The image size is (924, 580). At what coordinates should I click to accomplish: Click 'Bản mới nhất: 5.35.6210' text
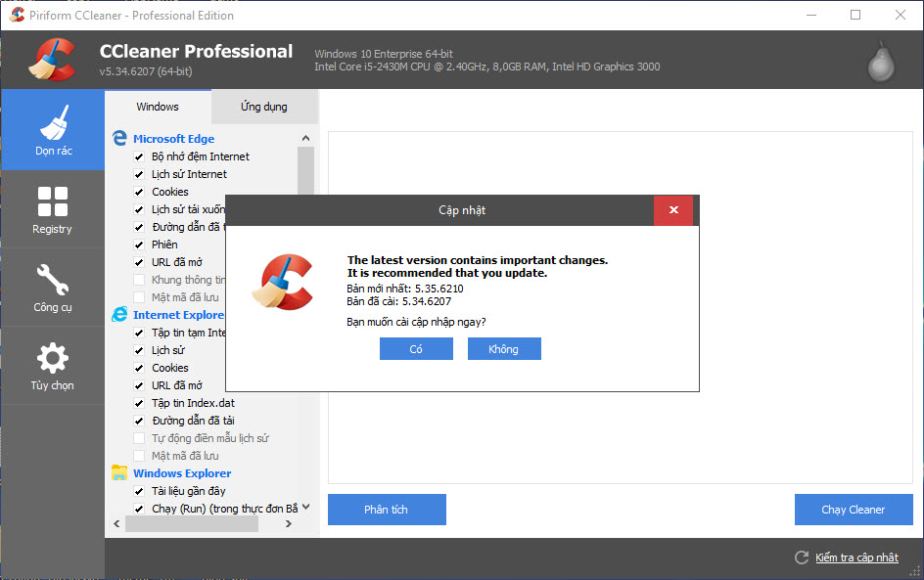[x=405, y=289]
